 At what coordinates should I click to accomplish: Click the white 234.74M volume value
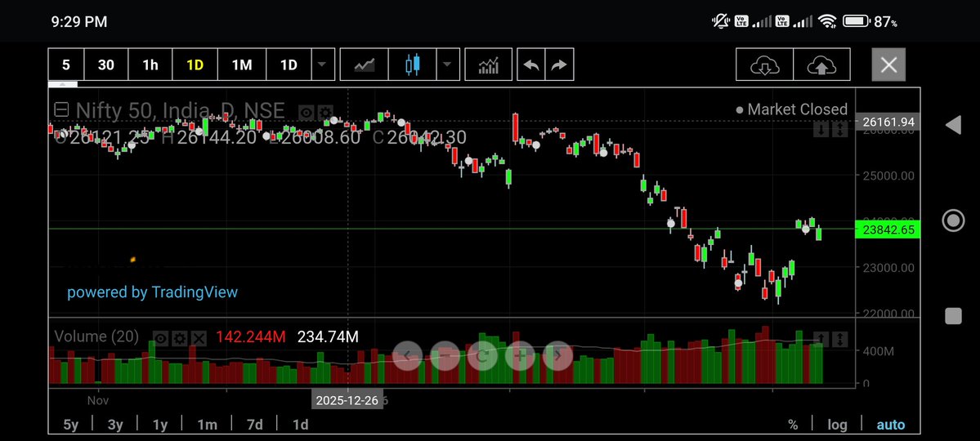click(x=328, y=337)
